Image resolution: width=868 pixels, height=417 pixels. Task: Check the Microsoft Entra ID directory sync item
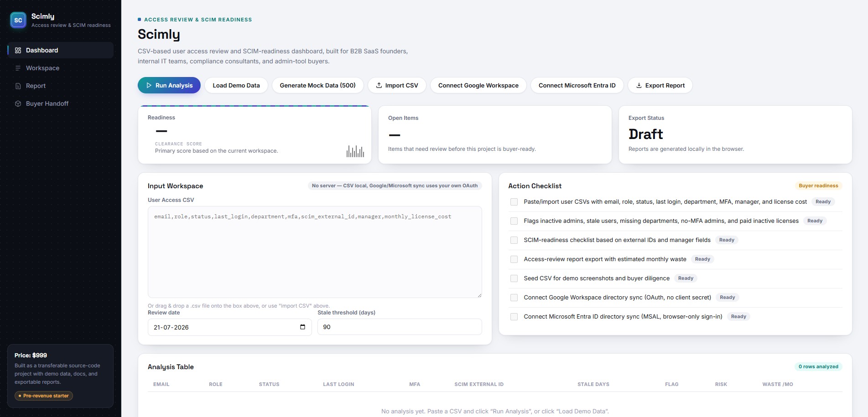tap(514, 317)
